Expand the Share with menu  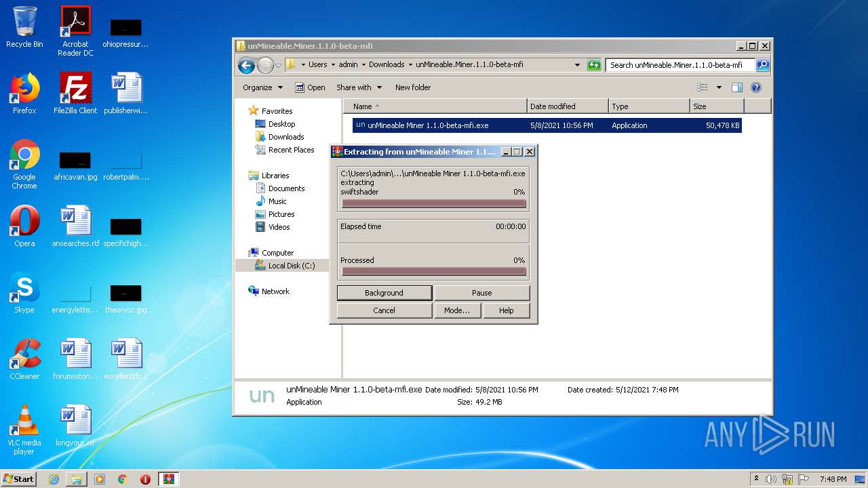pos(359,87)
